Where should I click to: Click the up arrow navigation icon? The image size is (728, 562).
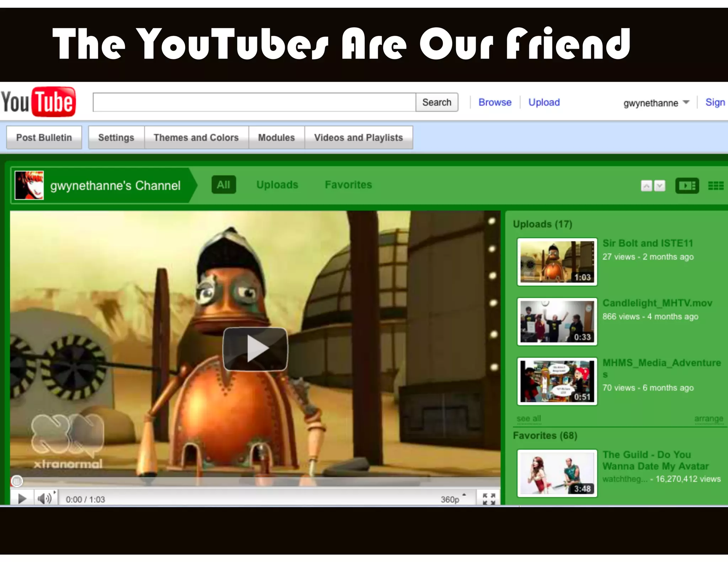647,186
